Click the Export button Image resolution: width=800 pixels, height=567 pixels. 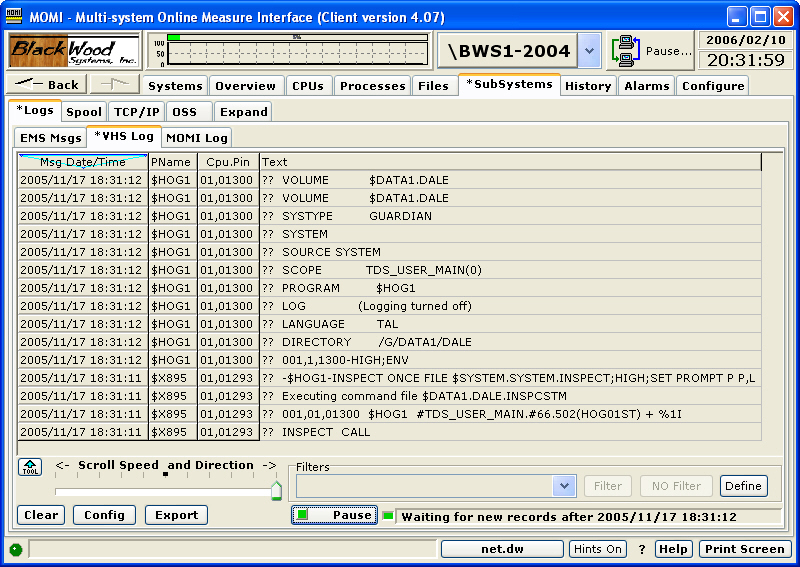177,515
